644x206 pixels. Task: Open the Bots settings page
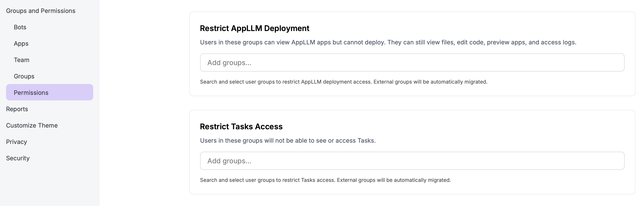coord(20,27)
